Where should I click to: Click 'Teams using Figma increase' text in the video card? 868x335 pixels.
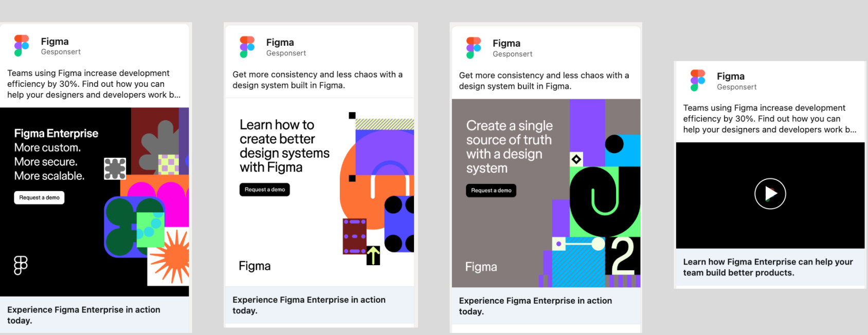pos(770,119)
